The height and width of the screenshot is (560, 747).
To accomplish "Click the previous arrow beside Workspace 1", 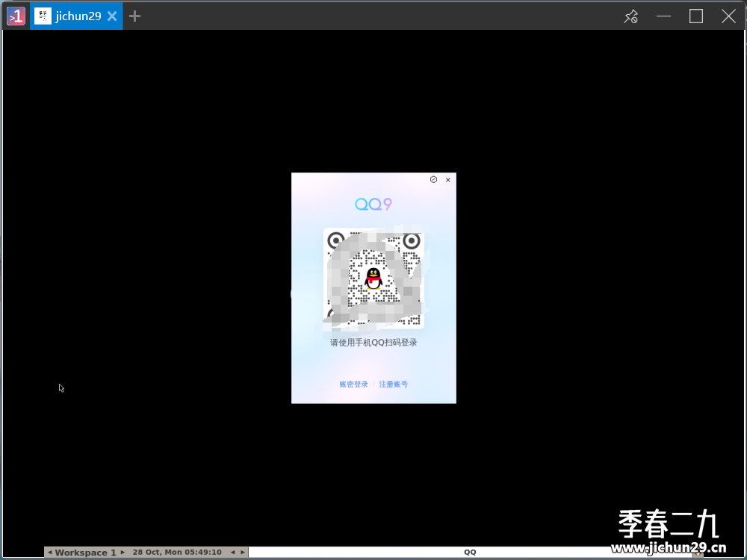I will coord(49,552).
